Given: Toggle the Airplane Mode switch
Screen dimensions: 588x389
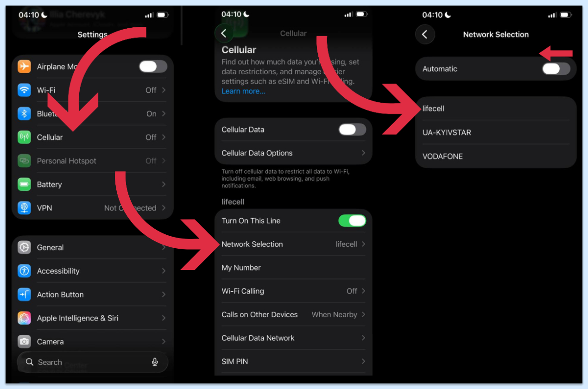Looking at the screenshot, I should 153,66.
